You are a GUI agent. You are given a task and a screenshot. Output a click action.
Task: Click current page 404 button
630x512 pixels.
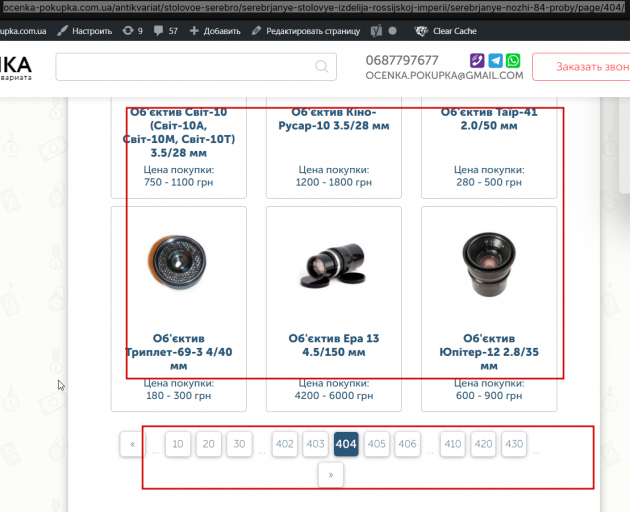(x=346, y=444)
